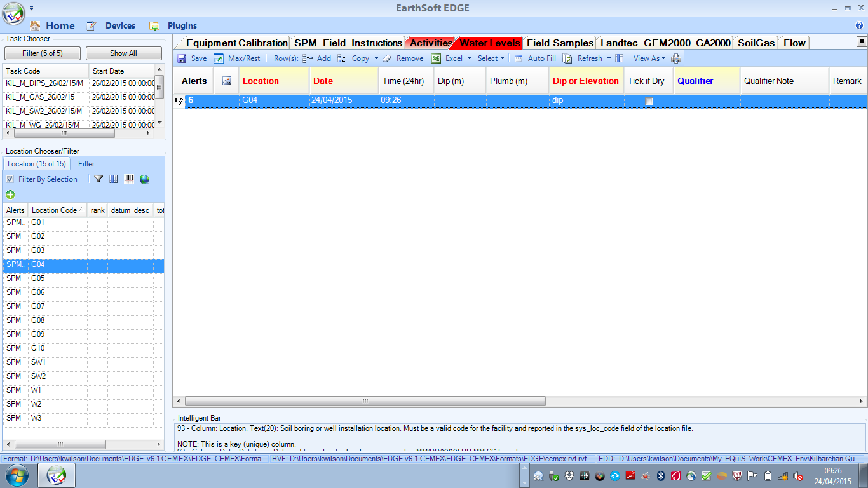Screen dimensions: 868x488
Task: Print the grid using printer icon
Action: tap(676, 58)
